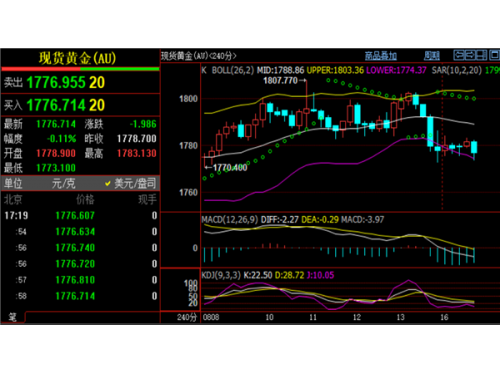The width and height of the screenshot is (500, 375).
Task: Click the MACD(12,26,9) indicator label
Action: 230,219
